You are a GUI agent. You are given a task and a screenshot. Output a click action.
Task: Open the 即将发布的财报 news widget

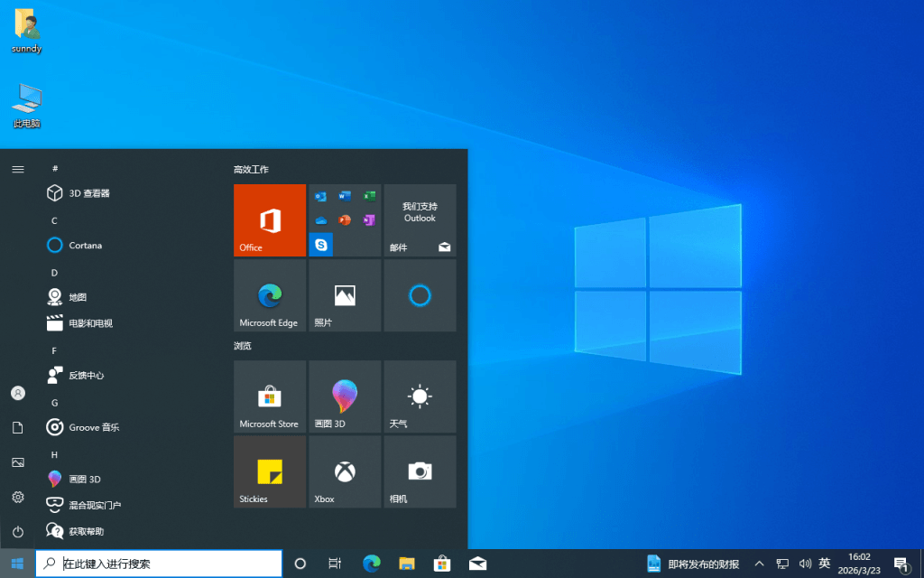[x=693, y=564]
